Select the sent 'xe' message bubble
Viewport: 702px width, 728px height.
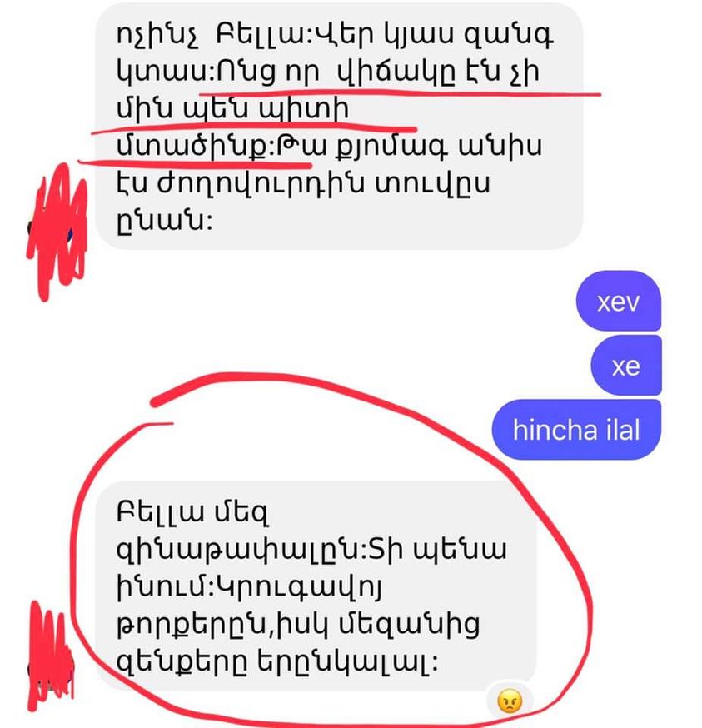coord(626,366)
